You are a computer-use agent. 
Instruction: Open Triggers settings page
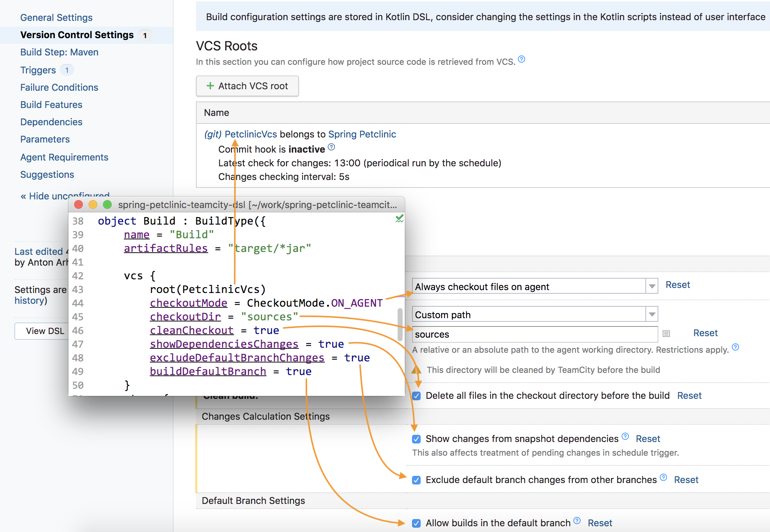[38, 70]
